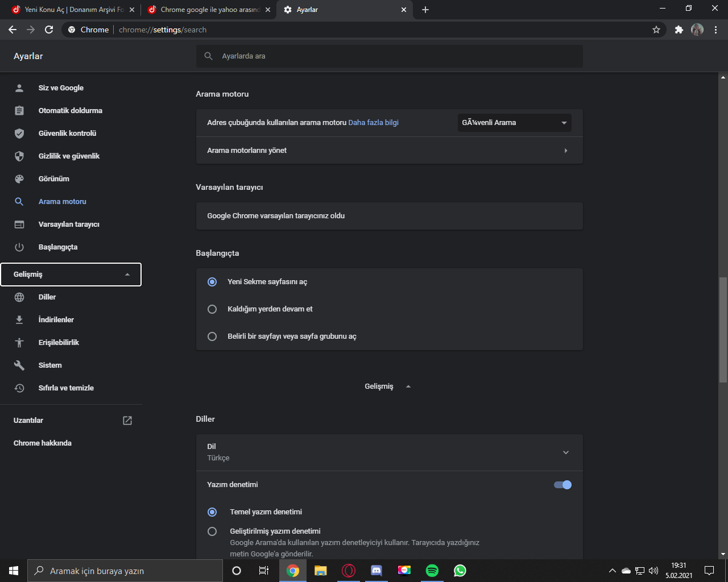
Task: Open the Windows Start menu
Action: (14, 571)
